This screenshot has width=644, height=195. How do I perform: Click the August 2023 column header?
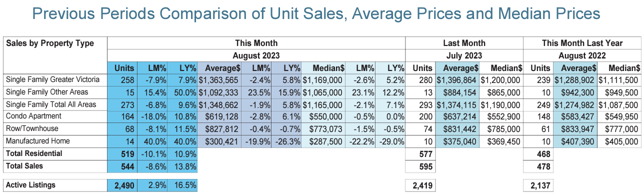(x=255, y=55)
